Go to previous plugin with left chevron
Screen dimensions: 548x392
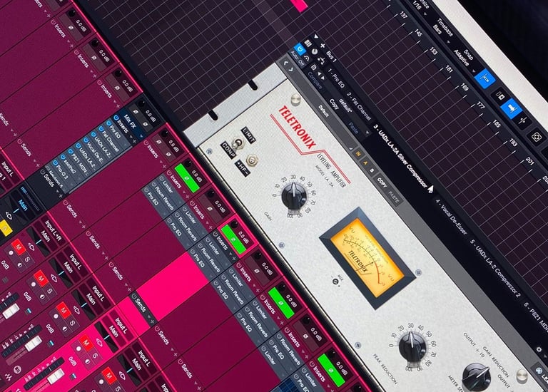point(287,63)
